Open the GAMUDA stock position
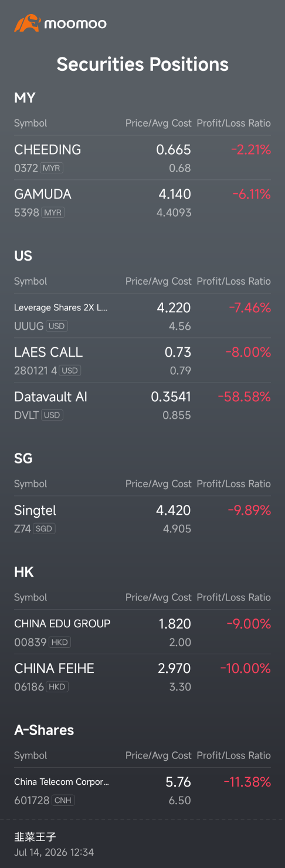The height and width of the screenshot is (868, 285). click(142, 203)
